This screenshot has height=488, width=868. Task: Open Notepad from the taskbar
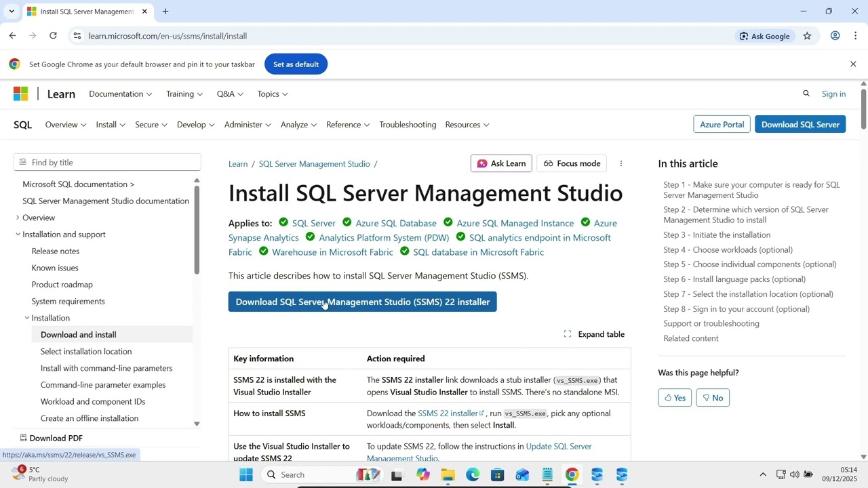pyautogui.click(x=547, y=474)
